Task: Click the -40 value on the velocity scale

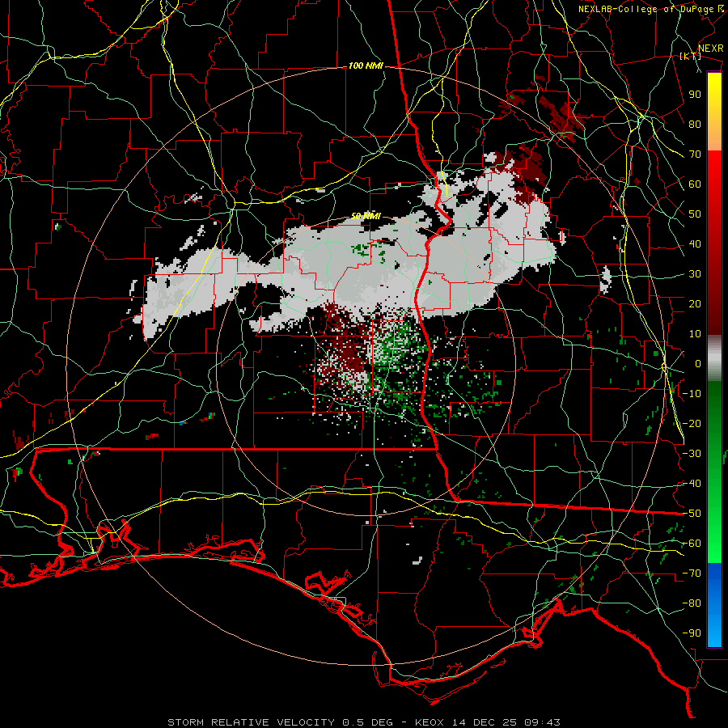Action: tap(692, 484)
